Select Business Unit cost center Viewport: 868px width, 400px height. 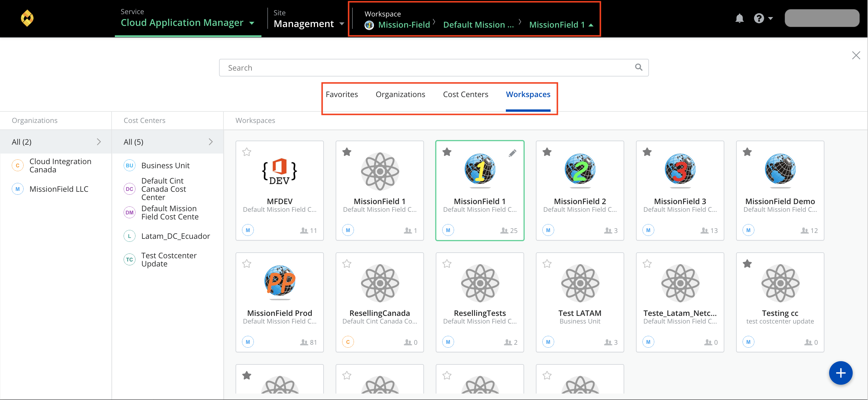(168, 165)
